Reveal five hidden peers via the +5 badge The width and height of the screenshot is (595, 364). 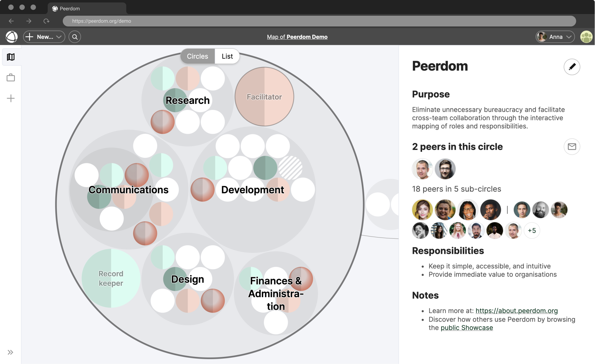click(532, 230)
